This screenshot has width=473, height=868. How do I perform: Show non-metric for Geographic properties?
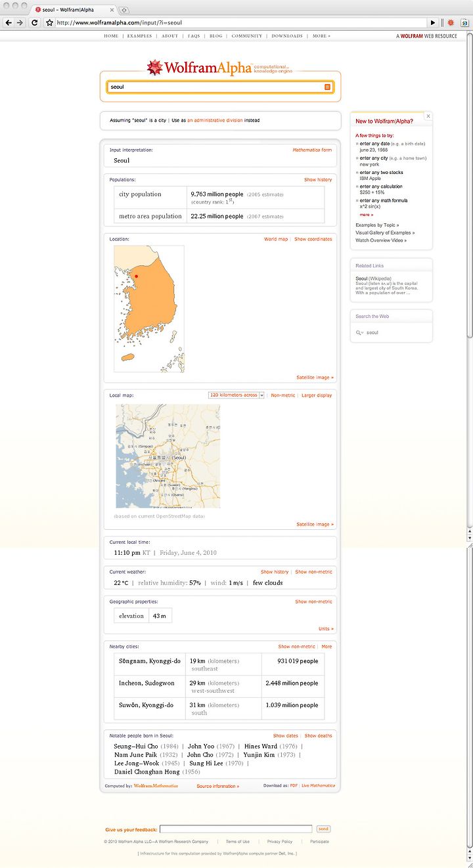click(x=313, y=602)
